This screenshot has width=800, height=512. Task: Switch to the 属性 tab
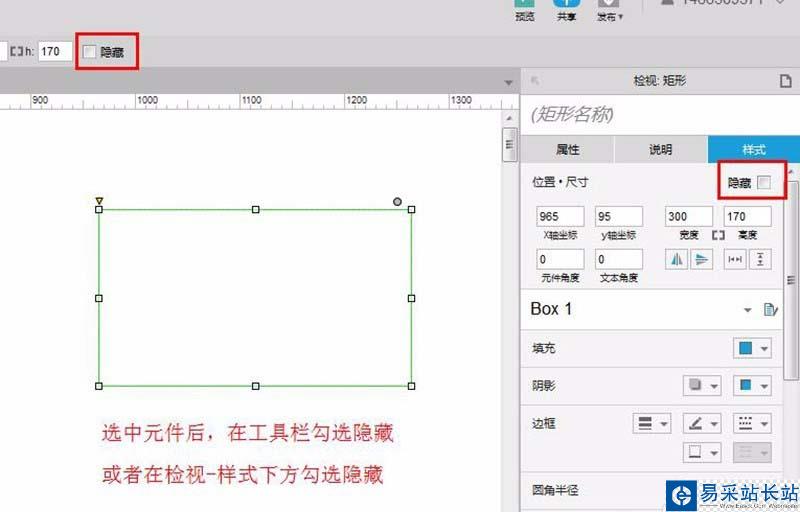tap(567, 149)
